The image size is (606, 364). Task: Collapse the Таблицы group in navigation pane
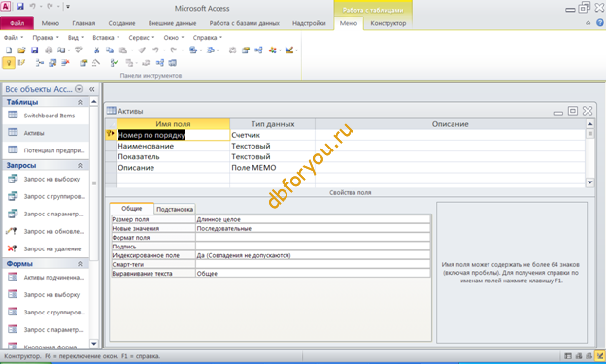click(x=80, y=102)
